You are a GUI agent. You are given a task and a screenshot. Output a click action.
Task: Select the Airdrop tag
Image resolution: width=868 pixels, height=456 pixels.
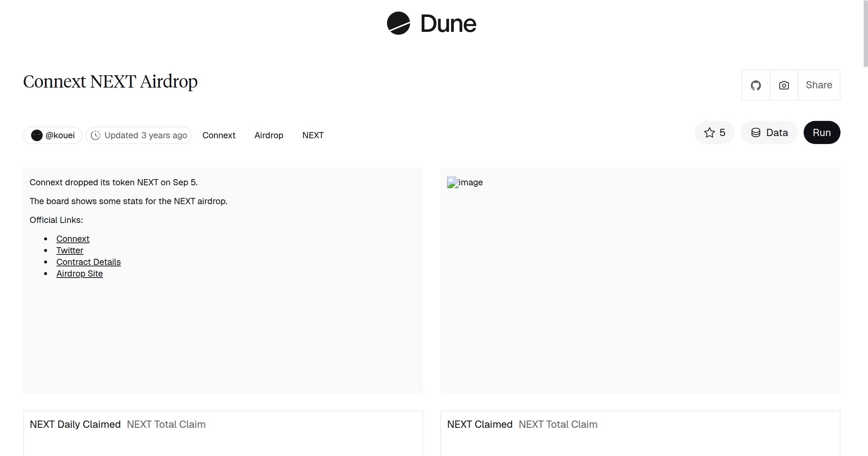point(269,135)
